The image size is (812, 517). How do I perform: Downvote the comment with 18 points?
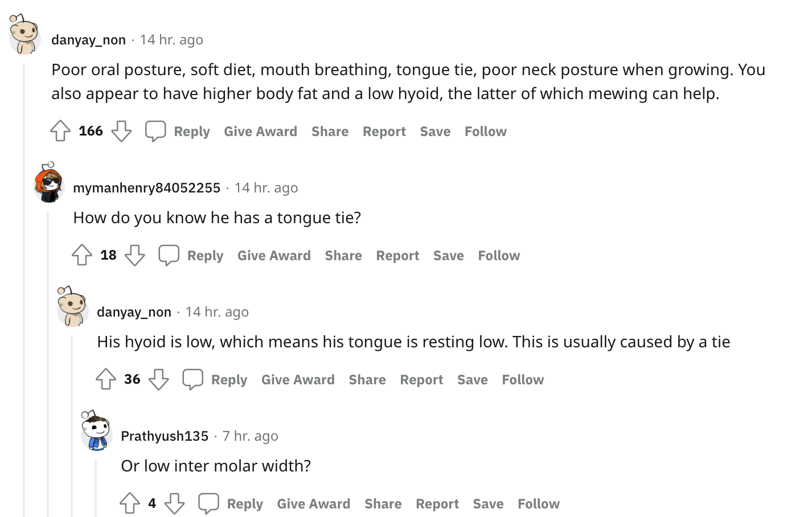[135, 255]
